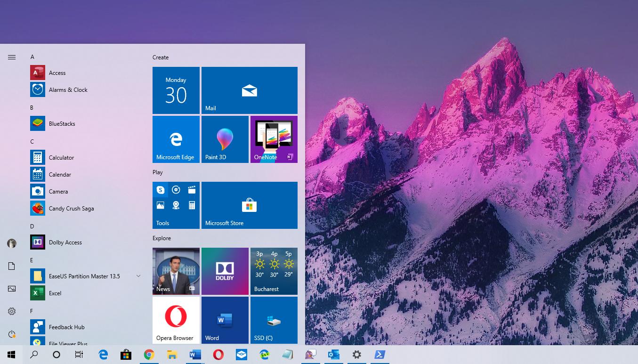Open the OneNote tile

pyautogui.click(x=274, y=139)
